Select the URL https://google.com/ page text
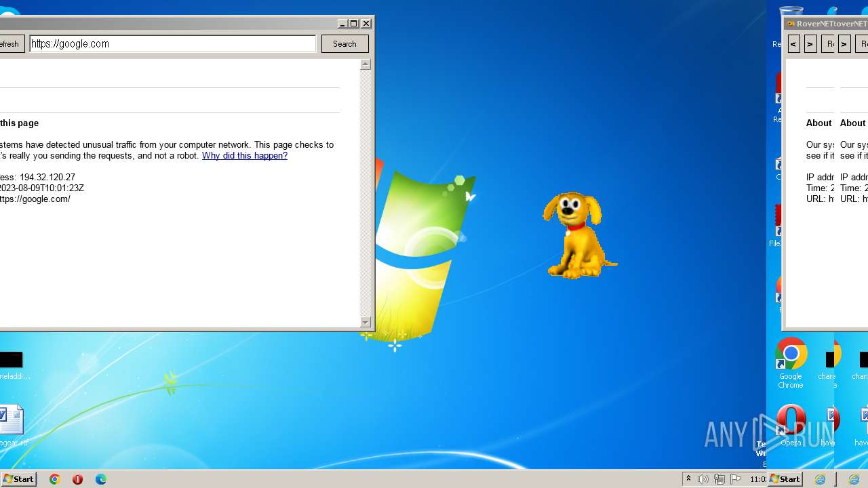 [x=35, y=199]
